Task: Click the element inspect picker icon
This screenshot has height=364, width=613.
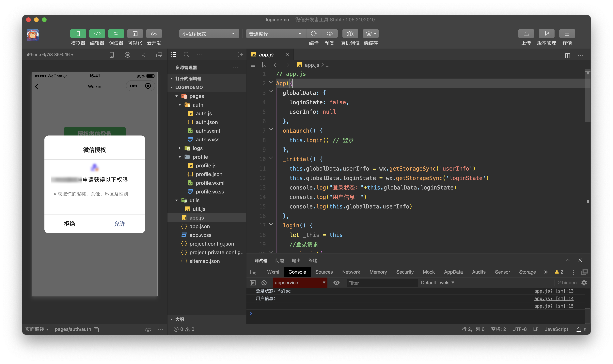Action: (253, 272)
